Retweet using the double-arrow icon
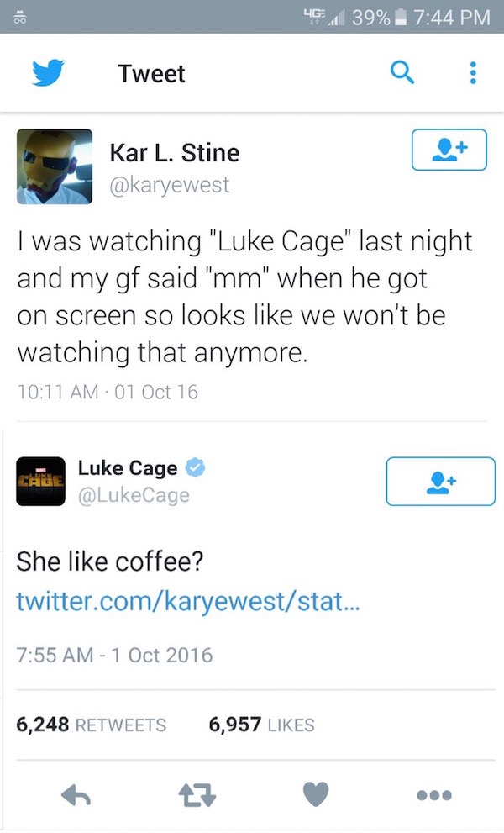Image resolution: width=504 pixels, height=833 pixels. [197, 795]
